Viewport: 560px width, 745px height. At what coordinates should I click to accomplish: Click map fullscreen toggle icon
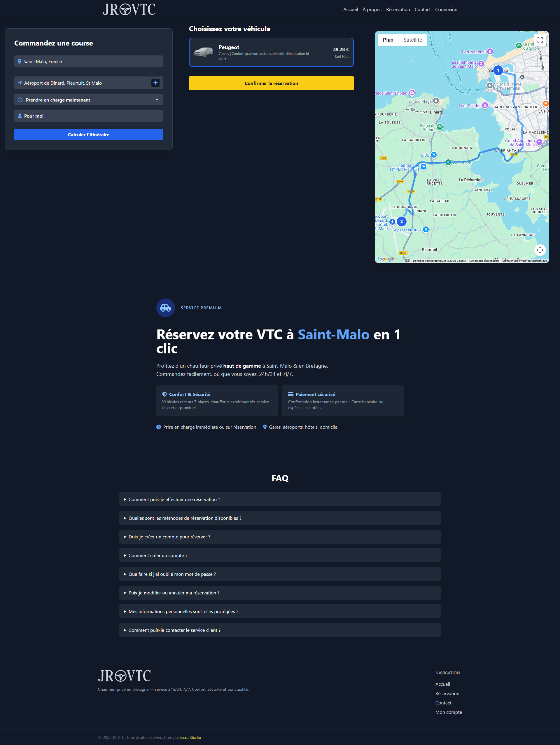pos(540,40)
